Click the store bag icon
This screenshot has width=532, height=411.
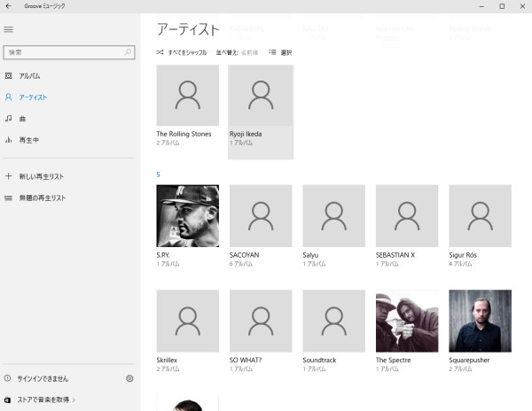click(7, 399)
